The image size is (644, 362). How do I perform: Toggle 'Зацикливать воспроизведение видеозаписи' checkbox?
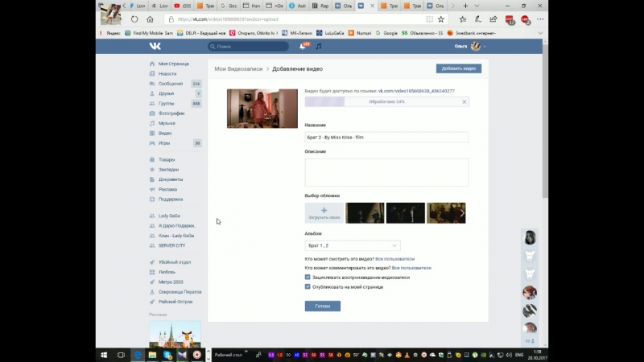pos(308,277)
